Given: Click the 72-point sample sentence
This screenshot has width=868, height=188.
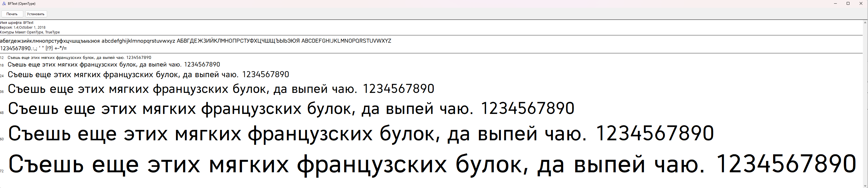Looking at the screenshot, I should tap(432, 164).
